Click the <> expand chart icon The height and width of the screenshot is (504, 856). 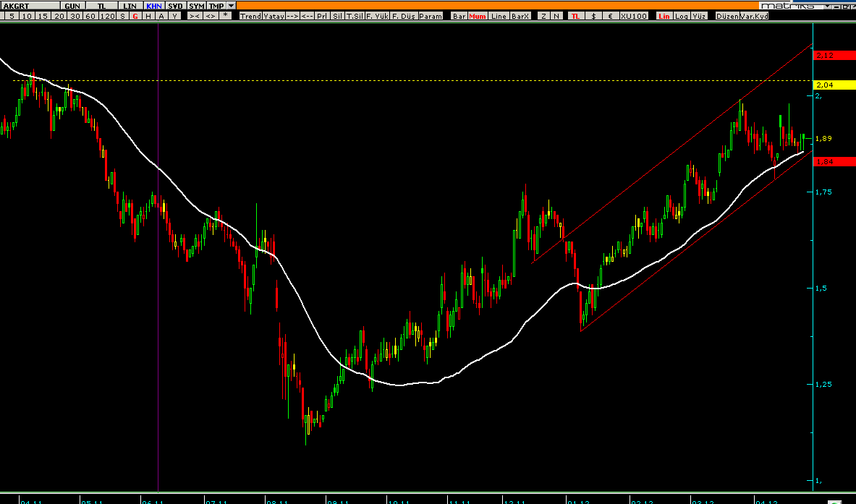click(x=210, y=16)
